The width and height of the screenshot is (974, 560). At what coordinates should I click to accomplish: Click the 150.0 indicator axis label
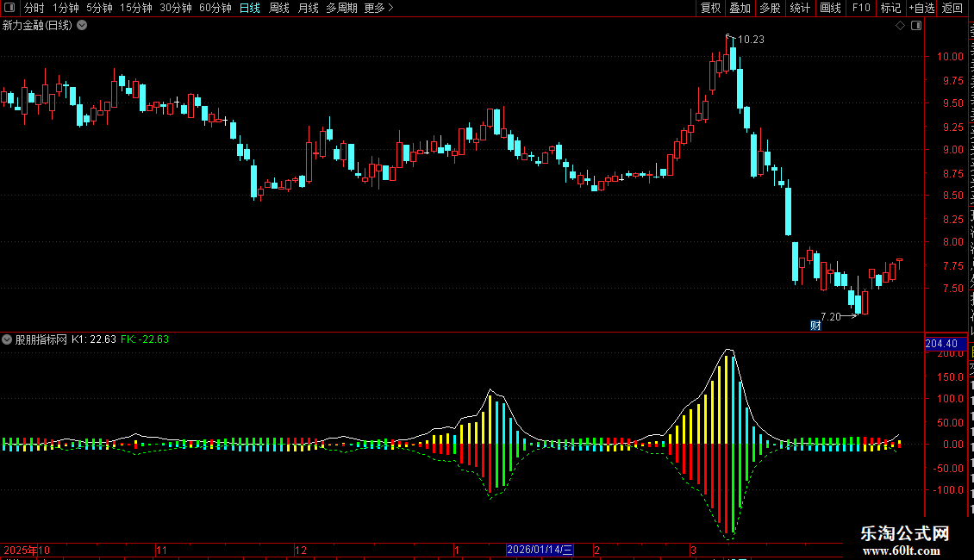[x=951, y=376]
